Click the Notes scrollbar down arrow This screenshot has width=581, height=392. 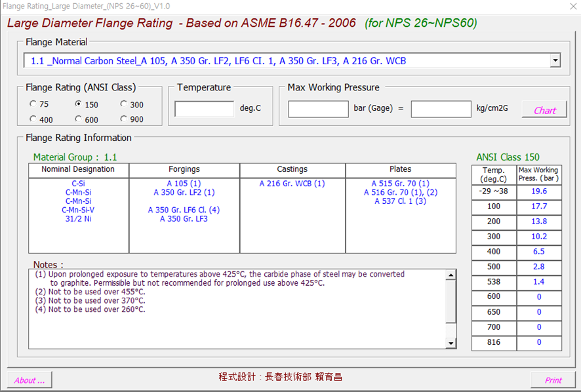click(x=451, y=343)
